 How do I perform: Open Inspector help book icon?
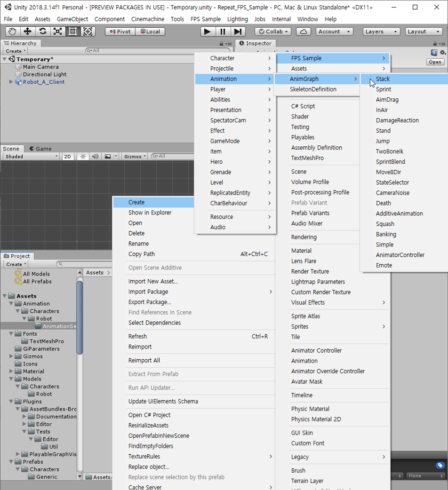click(x=434, y=53)
